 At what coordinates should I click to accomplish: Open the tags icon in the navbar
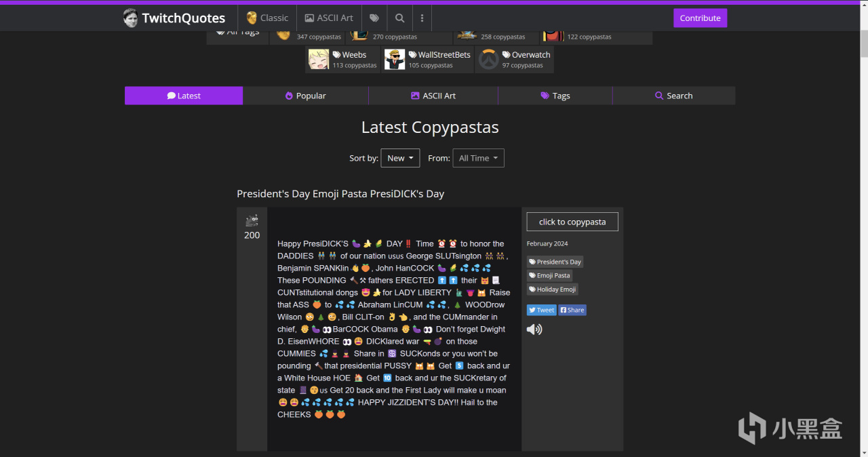pyautogui.click(x=374, y=18)
